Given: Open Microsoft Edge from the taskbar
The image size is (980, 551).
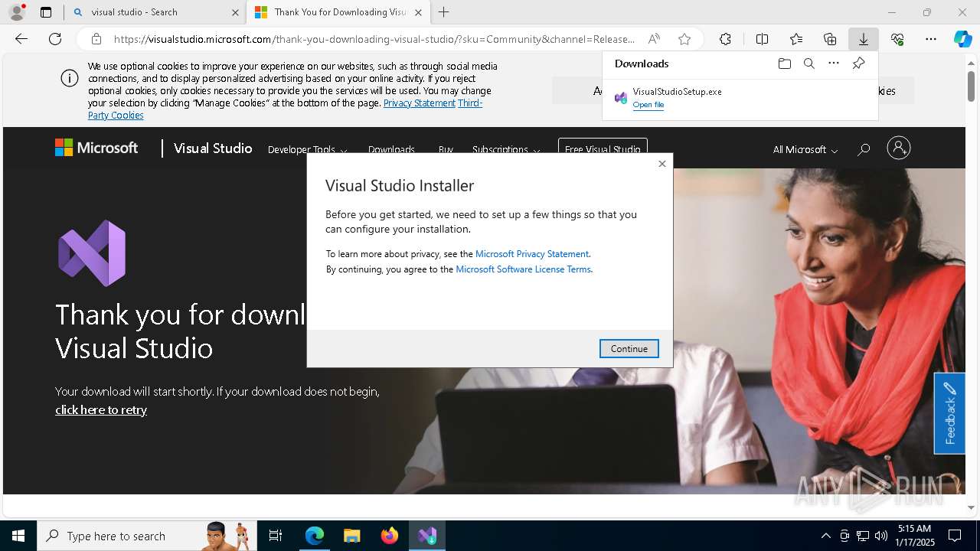Looking at the screenshot, I should coord(314,536).
